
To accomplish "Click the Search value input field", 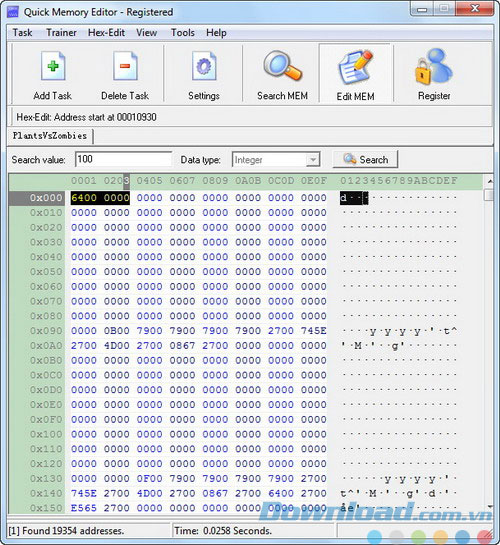I will (x=123, y=160).
